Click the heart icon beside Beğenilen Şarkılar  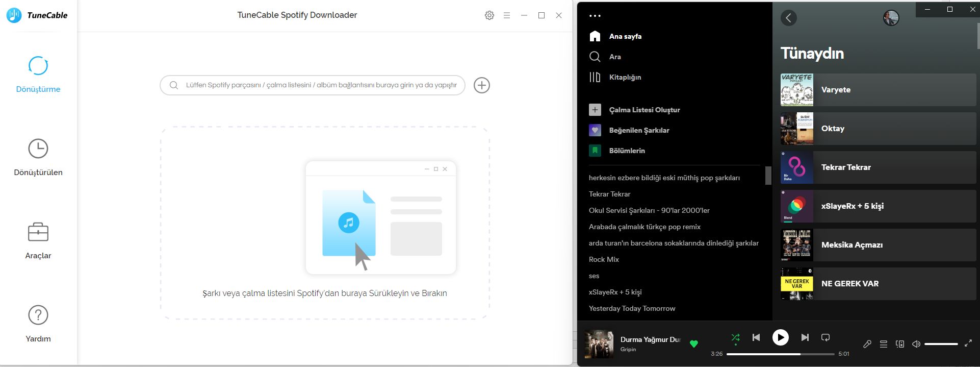pos(595,130)
